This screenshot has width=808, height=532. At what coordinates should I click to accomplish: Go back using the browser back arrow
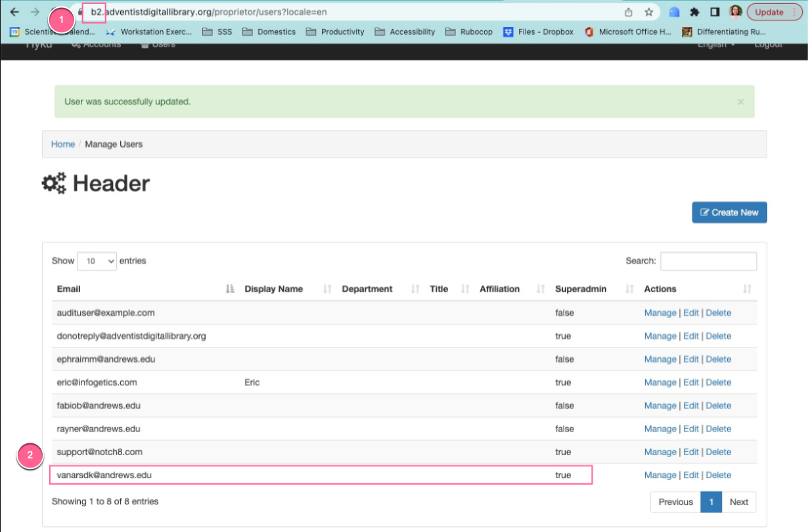(x=14, y=12)
